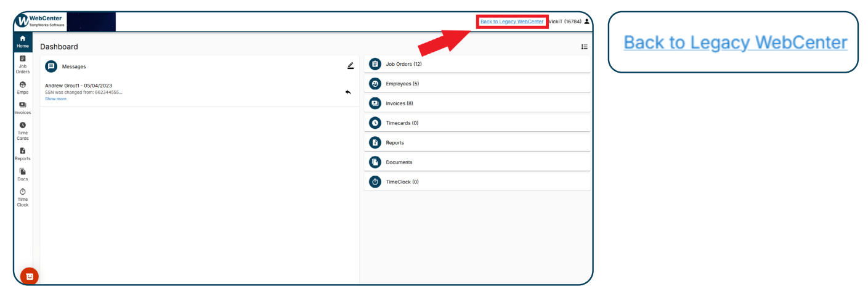
Task: Open Docs in the sidebar
Action: point(23,174)
